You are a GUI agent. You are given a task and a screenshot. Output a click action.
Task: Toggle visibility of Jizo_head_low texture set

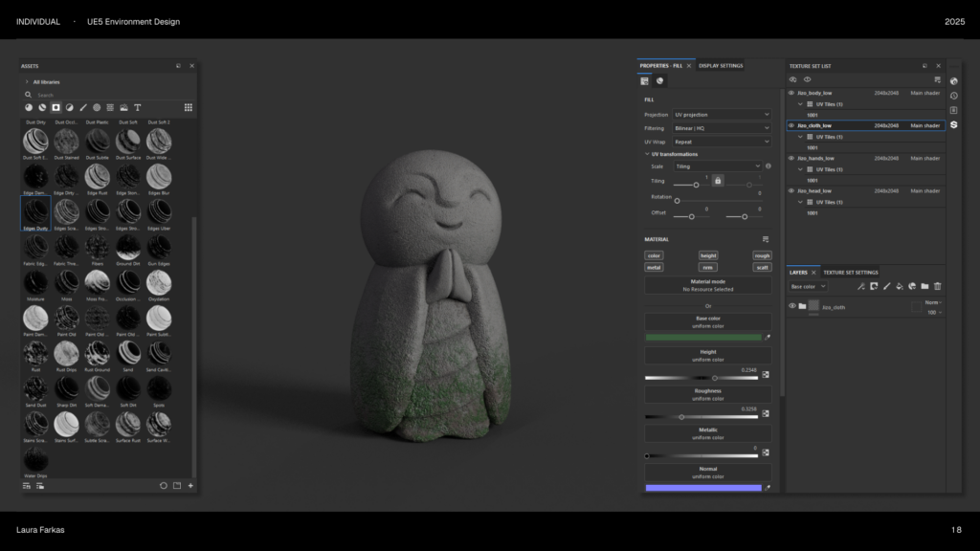click(791, 190)
